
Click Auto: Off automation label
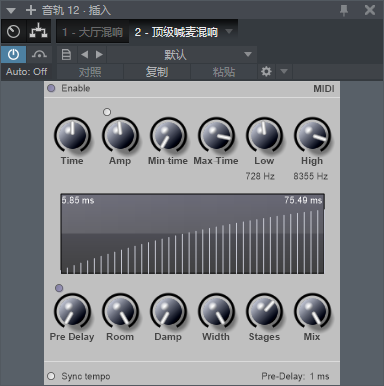click(x=26, y=72)
